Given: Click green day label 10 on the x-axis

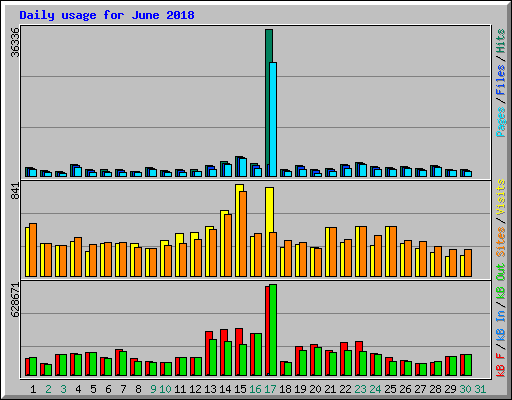Looking at the screenshot, I should (165, 389).
